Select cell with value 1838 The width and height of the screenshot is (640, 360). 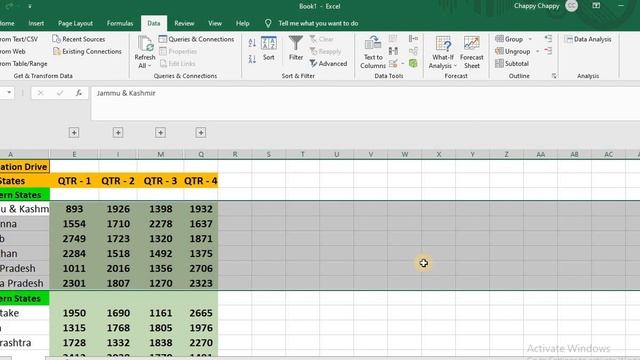click(160, 343)
